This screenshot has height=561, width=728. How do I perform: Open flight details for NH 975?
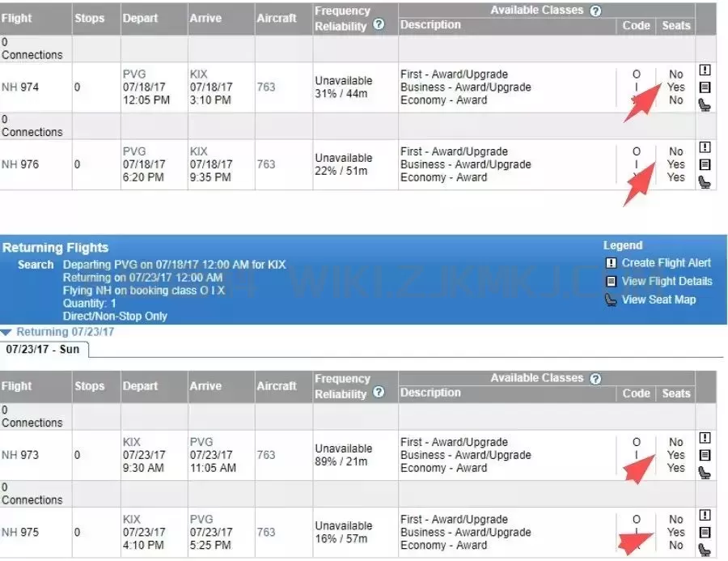click(705, 532)
